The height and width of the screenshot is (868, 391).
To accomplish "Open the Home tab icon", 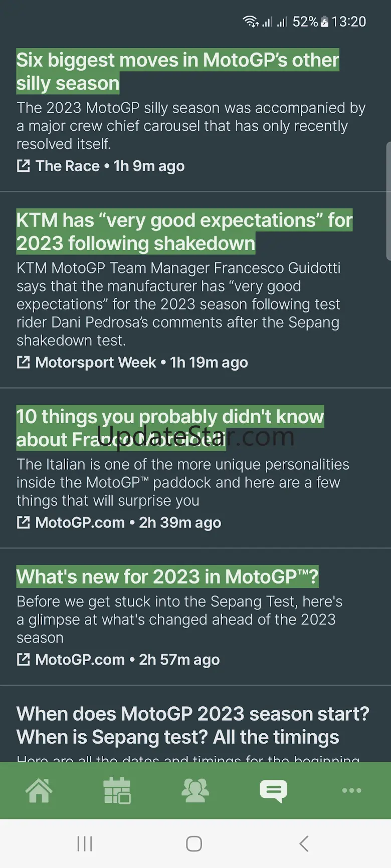I will [x=39, y=790].
